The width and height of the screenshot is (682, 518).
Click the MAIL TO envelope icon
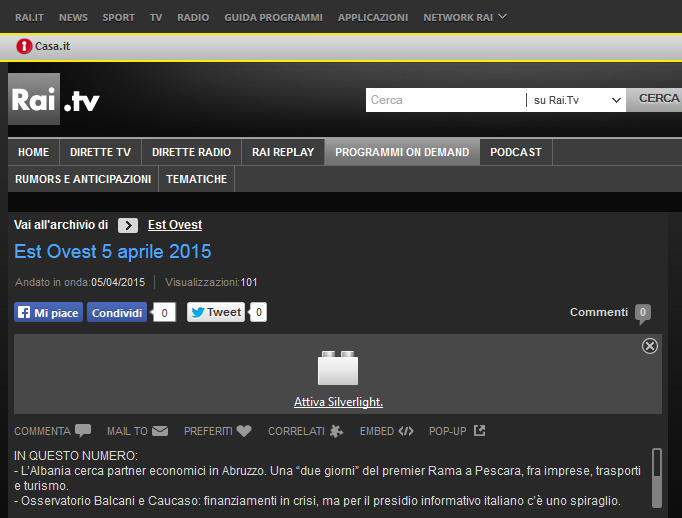tap(160, 431)
